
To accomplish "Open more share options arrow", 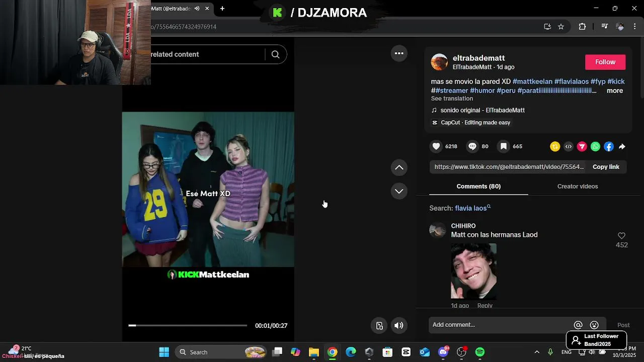I will coord(622,146).
